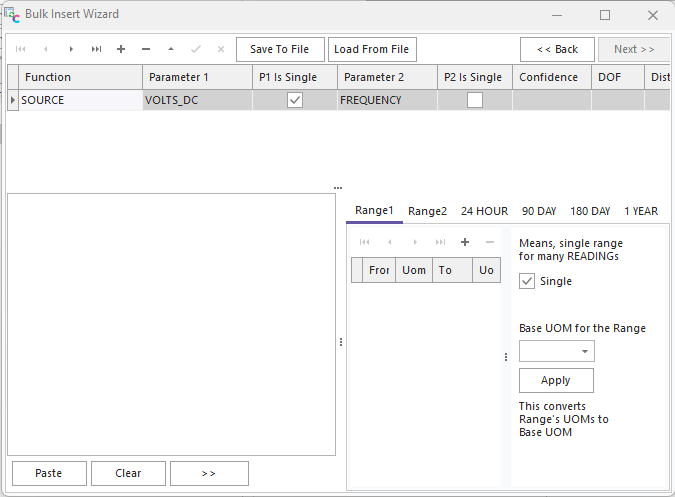Click the row indicator arrow beside SOURCE
675x497 pixels.
point(13,100)
